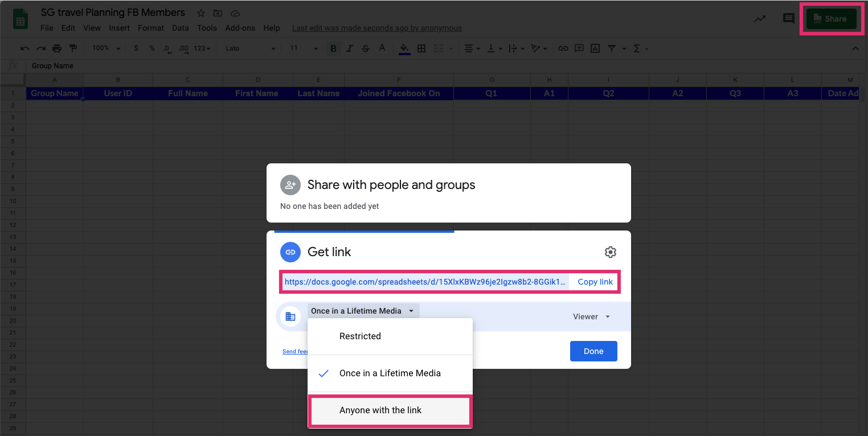Open the text color picker
This screenshot has width=868, height=436.
point(382,48)
